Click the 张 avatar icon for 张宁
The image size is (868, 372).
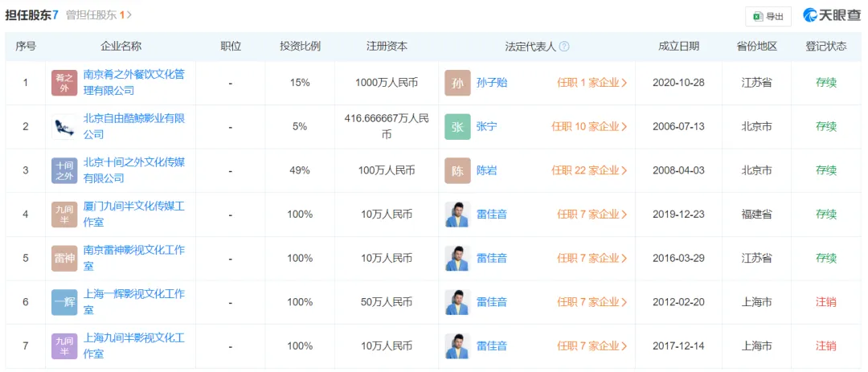coord(457,127)
